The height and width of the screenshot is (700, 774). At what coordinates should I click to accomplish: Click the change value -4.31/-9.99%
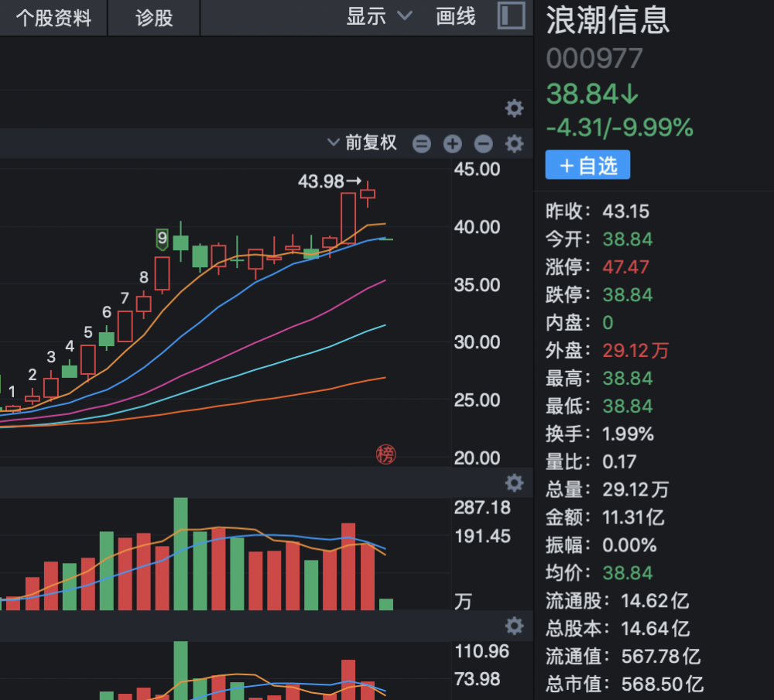point(619,128)
